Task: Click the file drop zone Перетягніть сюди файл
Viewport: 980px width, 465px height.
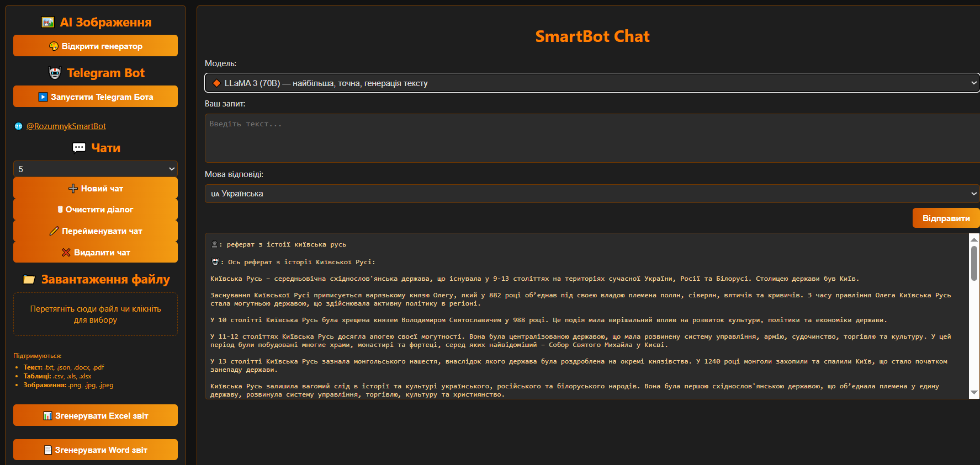Action: point(96,314)
